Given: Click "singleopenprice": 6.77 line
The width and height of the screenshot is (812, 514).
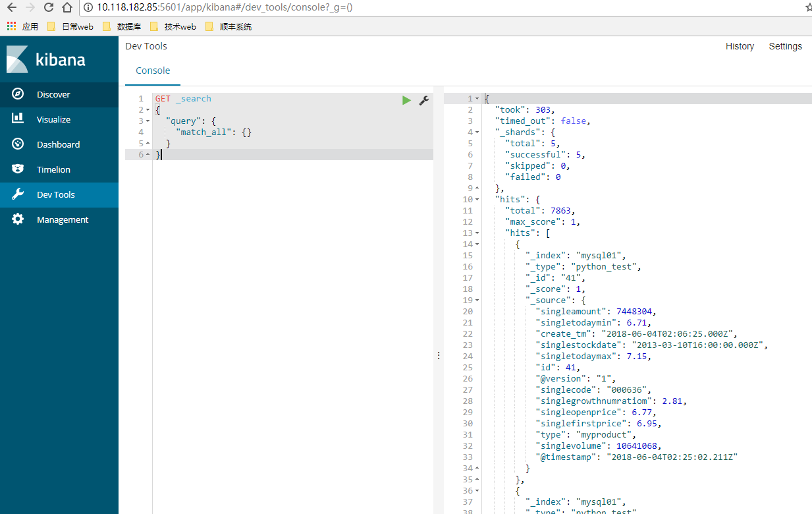Looking at the screenshot, I should (x=596, y=412).
